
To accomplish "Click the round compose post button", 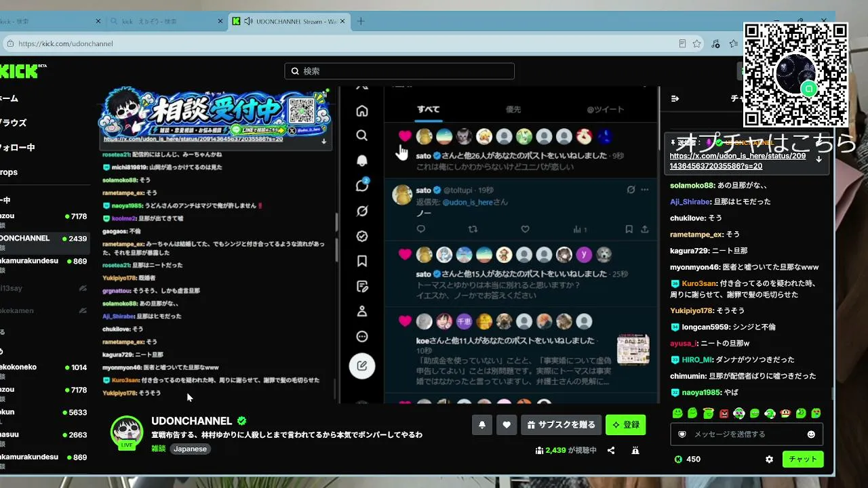I will [x=362, y=366].
